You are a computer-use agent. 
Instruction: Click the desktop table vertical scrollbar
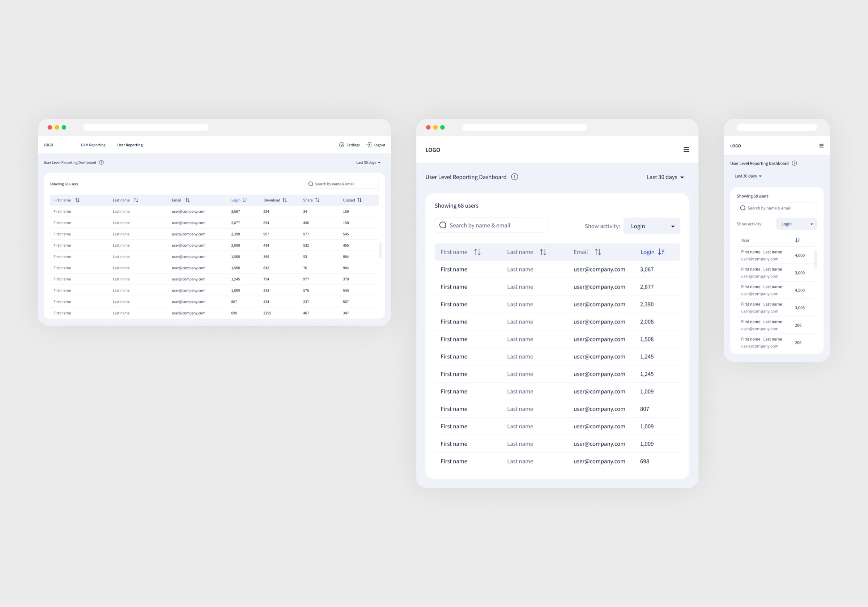point(380,250)
